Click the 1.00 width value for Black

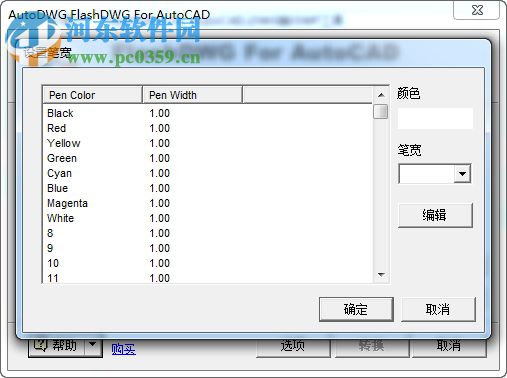pos(160,113)
